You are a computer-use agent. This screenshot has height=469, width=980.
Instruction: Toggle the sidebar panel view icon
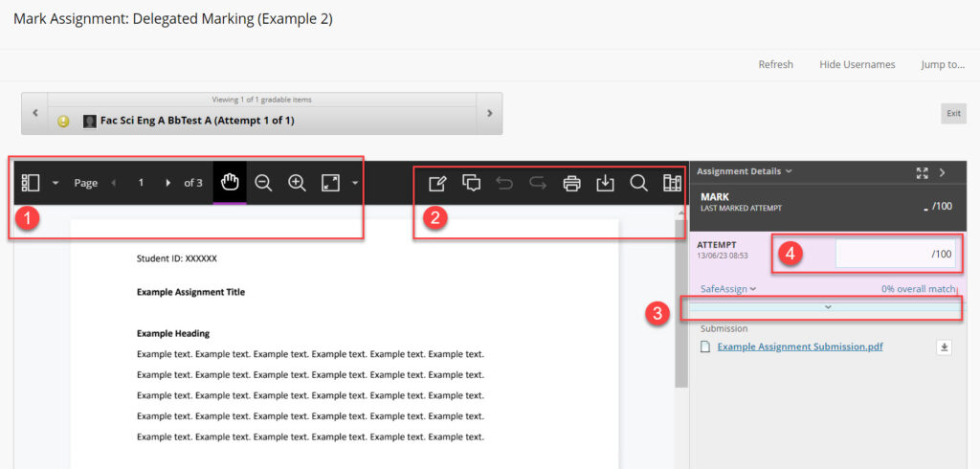pyautogui.click(x=30, y=183)
